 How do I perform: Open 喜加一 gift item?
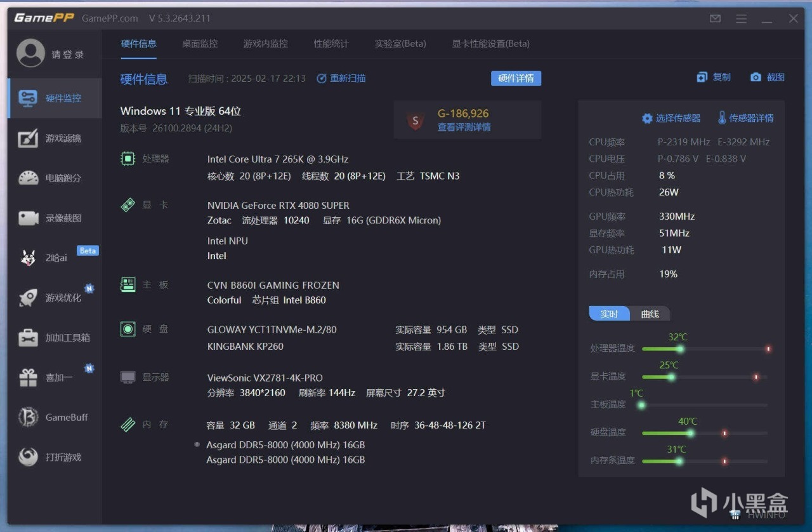coord(55,378)
